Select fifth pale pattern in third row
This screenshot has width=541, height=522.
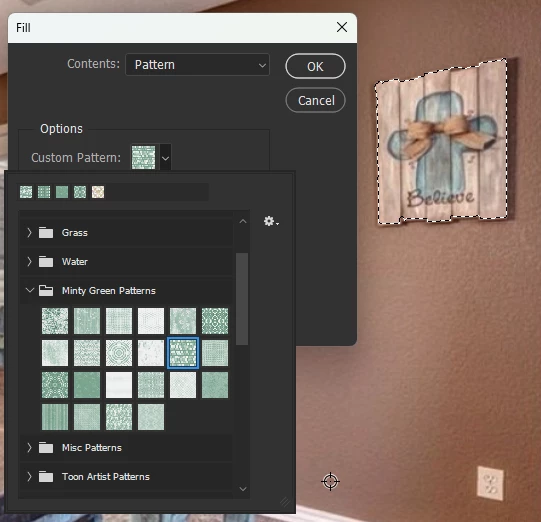tap(183, 385)
